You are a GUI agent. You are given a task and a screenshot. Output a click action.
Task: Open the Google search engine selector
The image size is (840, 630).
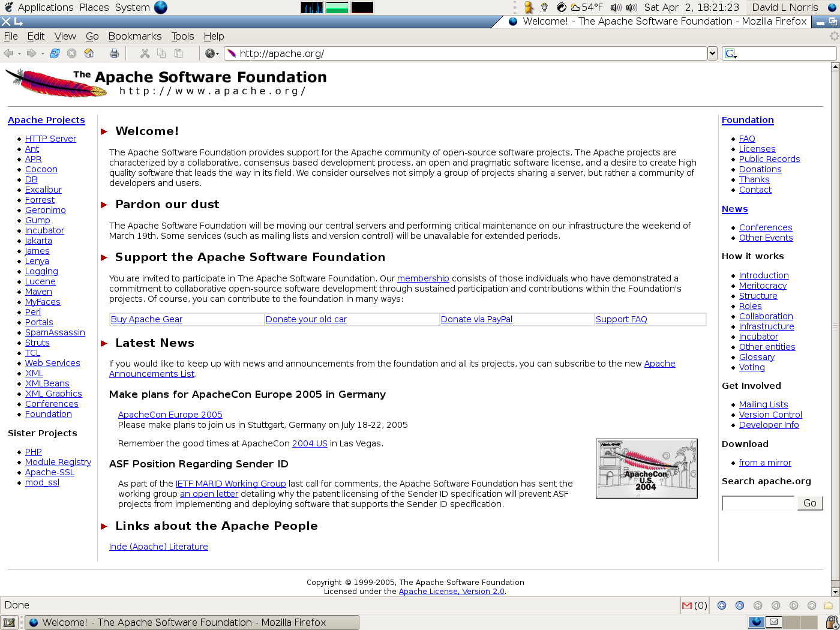tap(731, 53)
